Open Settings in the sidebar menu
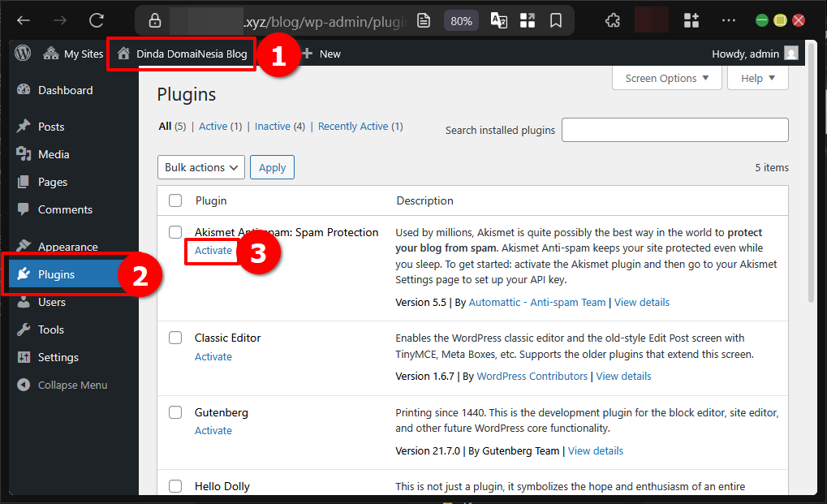The image size is (827, 504). (x=58, y=357)
